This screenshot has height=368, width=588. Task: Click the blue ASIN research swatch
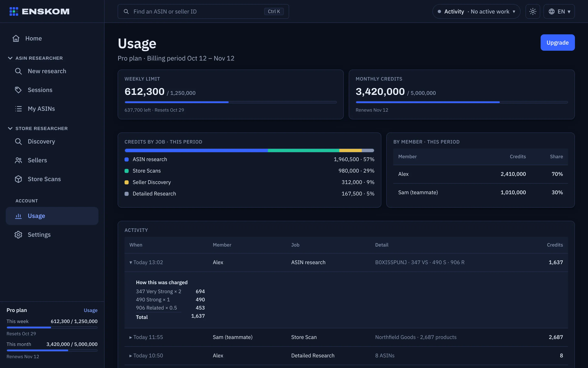click(x=127, y=159)
